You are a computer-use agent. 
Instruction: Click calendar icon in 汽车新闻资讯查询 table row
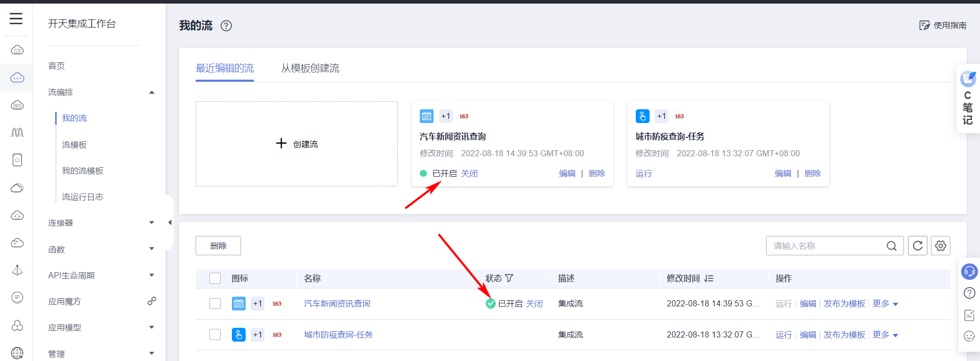coord(238,303)
